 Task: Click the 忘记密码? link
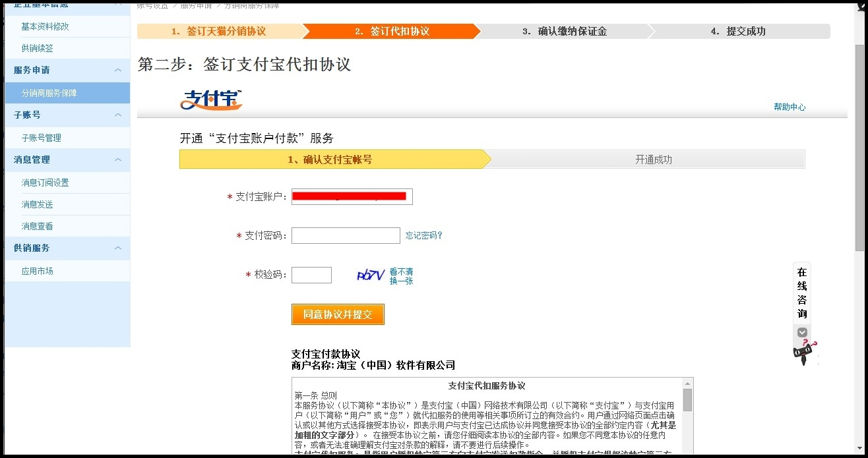click(x=423, y=236)
